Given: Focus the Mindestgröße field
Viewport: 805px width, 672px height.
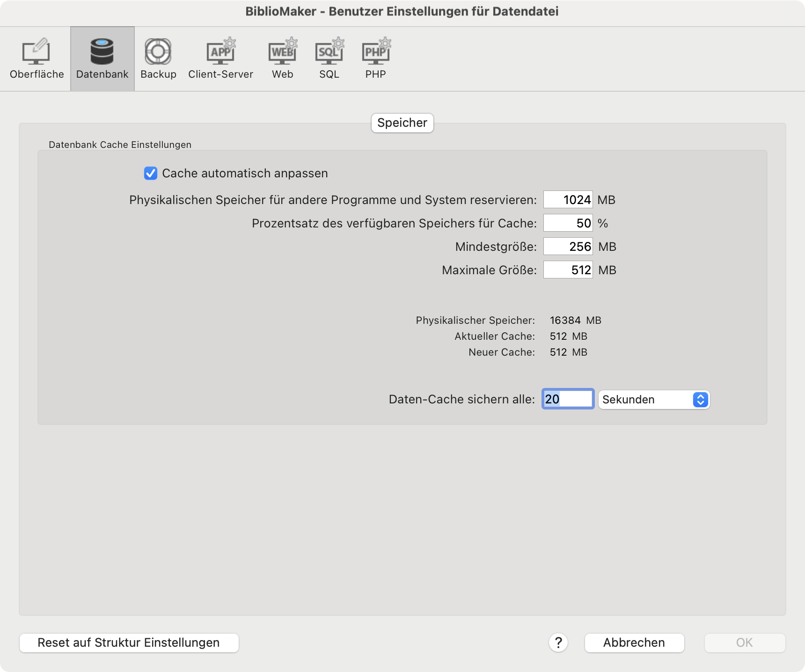Looking at the screenshot, I should click(x=568, y=247).
